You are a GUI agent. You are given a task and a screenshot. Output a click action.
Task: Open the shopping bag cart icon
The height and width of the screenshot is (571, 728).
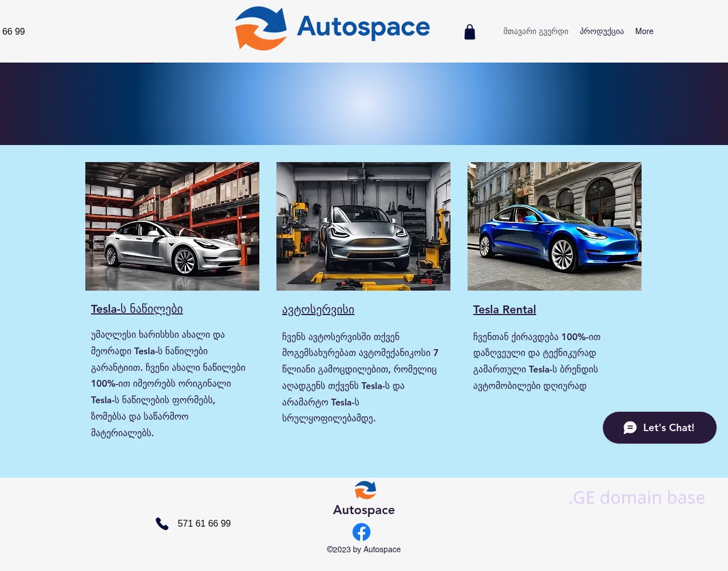[x=469, y=32]
